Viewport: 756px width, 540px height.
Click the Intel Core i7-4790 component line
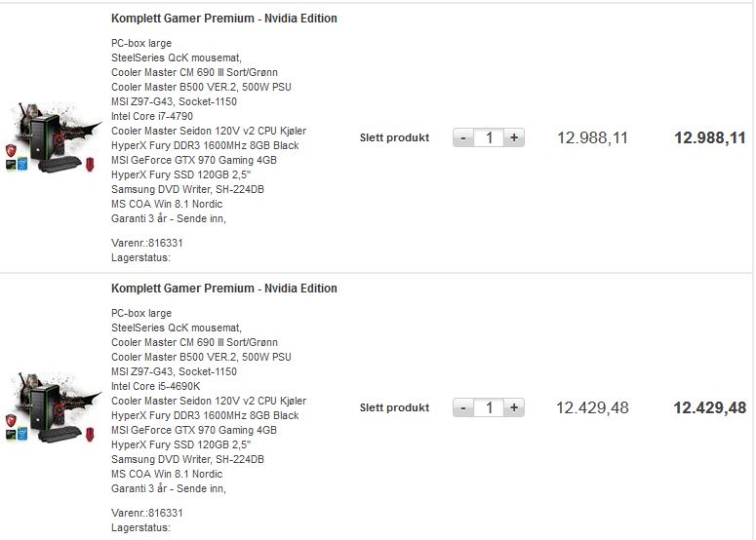tap(152, 116)
